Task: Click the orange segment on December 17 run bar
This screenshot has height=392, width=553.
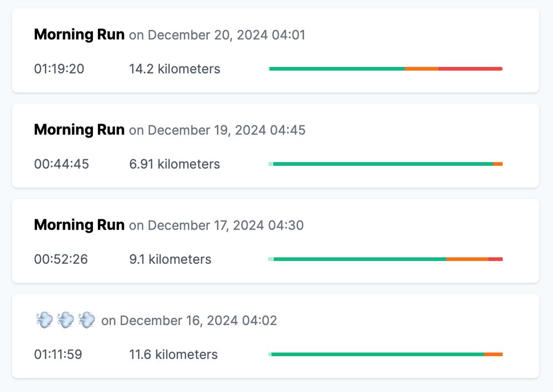Action: point(466,259)
